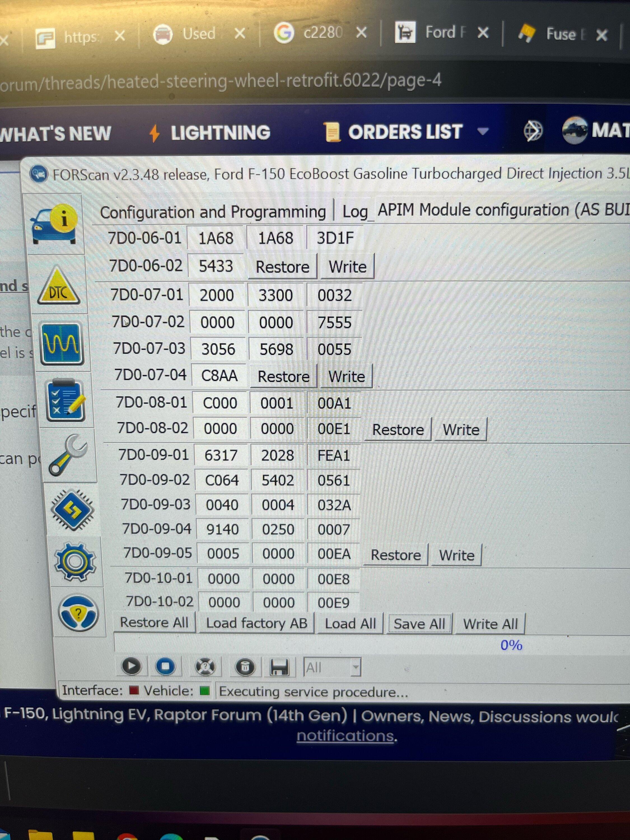
Task: Open the wrench service procedures section
Action: click(x=68, y=455)
